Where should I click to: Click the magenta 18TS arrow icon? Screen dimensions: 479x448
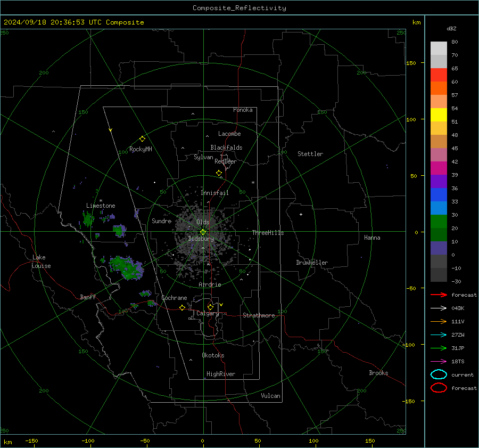[x=439, y=361]
